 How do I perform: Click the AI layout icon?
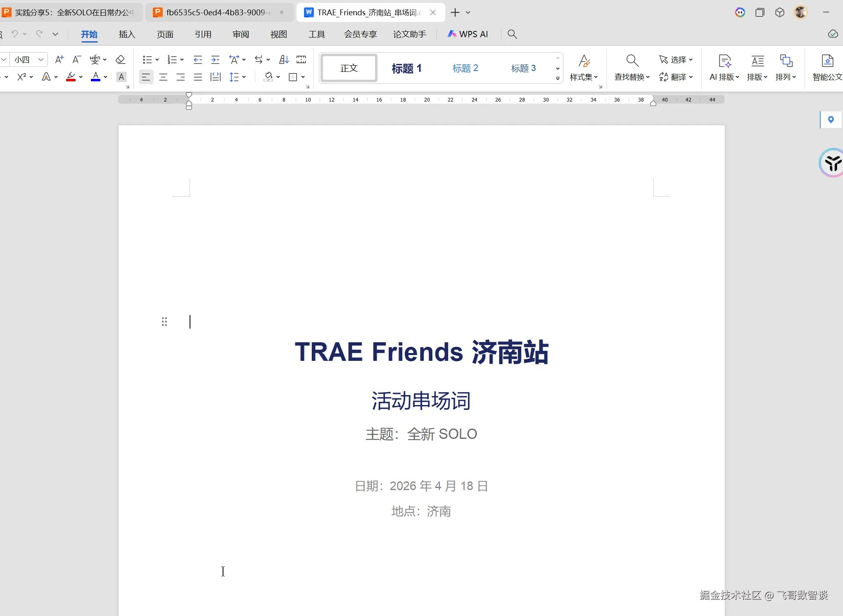click(x=724, y=61)
